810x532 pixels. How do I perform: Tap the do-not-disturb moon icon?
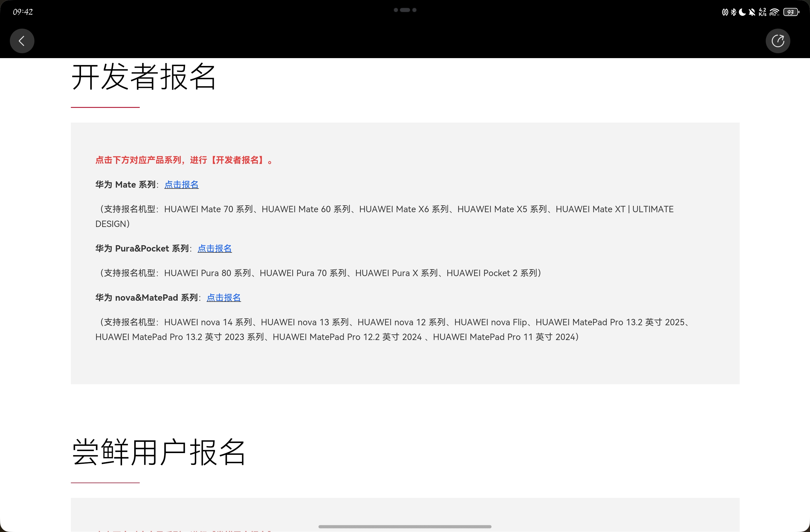point(743,12)
